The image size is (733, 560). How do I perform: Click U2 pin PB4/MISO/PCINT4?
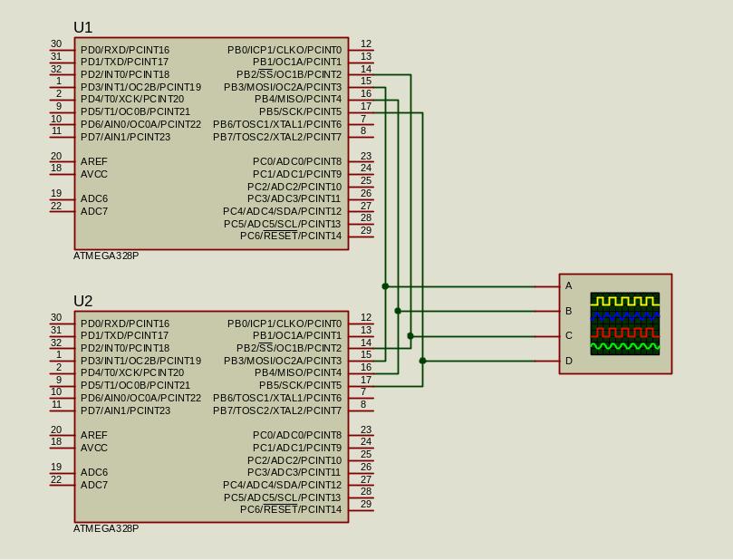pos(298,373)
